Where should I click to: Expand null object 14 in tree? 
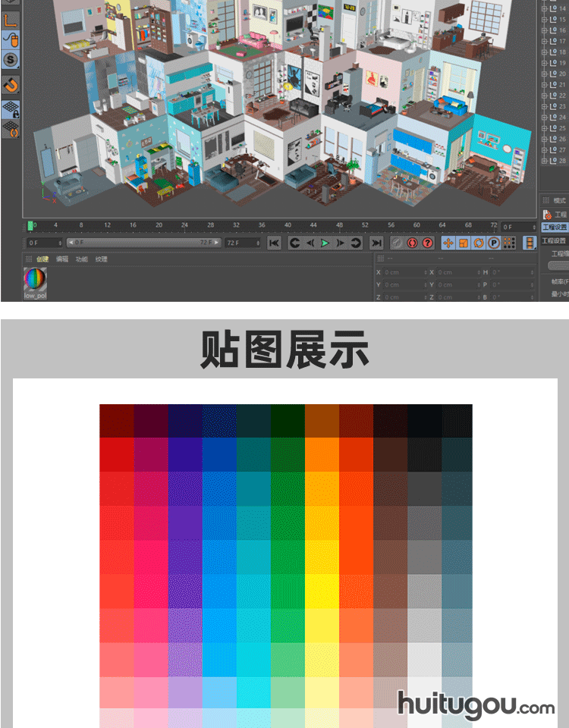(545, 8)
